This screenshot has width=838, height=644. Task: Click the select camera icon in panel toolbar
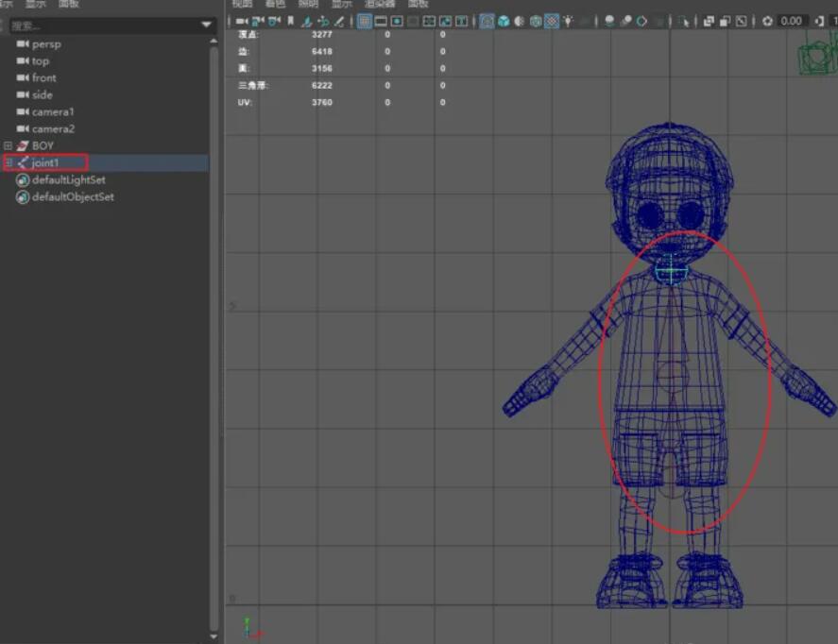(x=242, y=21)
